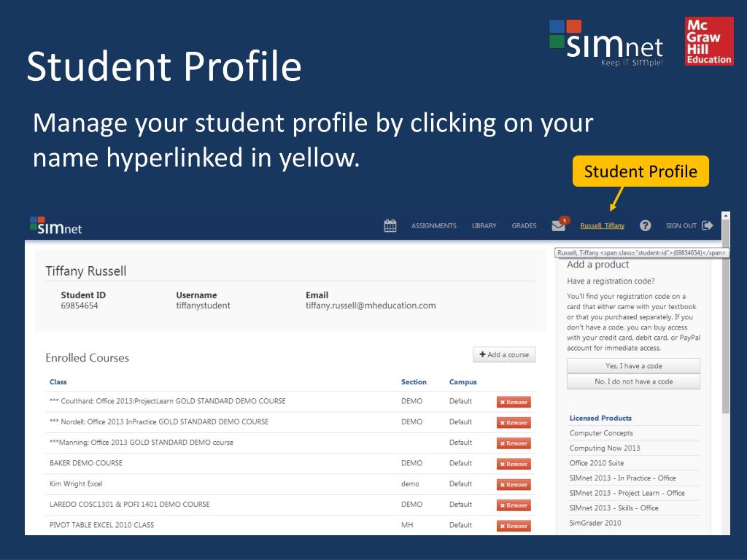Click the username tiffanystudent

click(203, 306)
